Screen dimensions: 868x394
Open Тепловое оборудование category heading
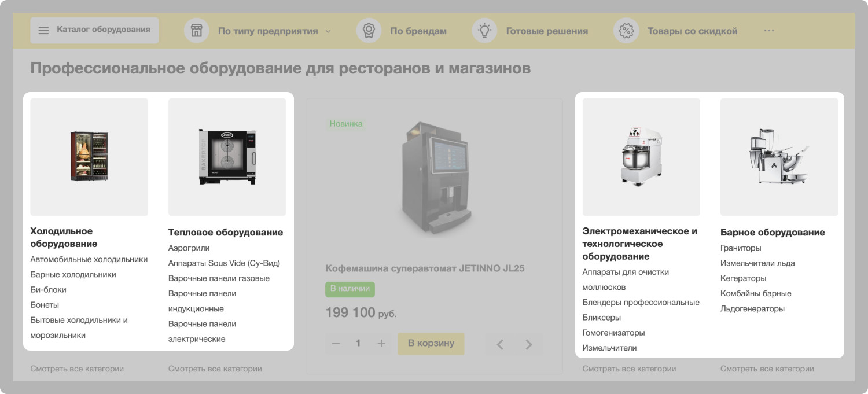click(x=226, y=233)
